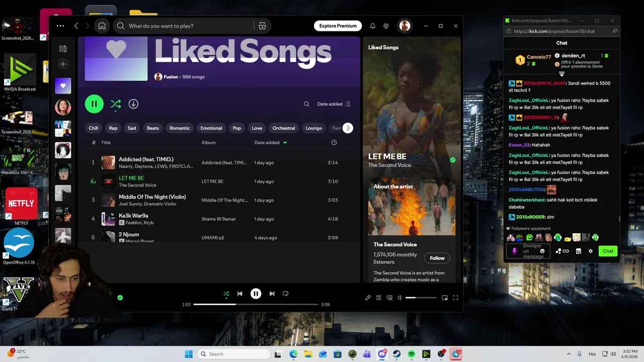Open Friend Activity icon in Spotify top bar
644x362 pixels.
coord(386,26)
